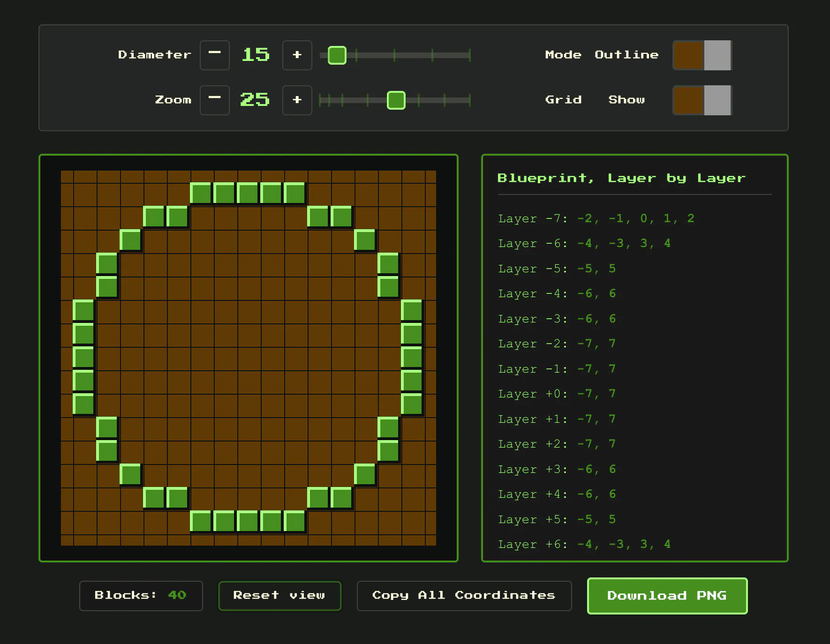The image size is (830, 644).
Task: Click the Diameter value 15
Action: [x=256, y=55]
